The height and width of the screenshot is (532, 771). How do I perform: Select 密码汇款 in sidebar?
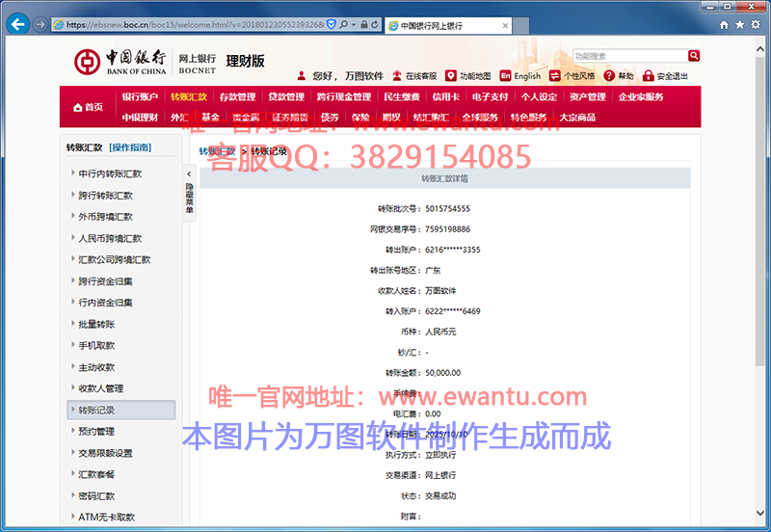[96, 495]
